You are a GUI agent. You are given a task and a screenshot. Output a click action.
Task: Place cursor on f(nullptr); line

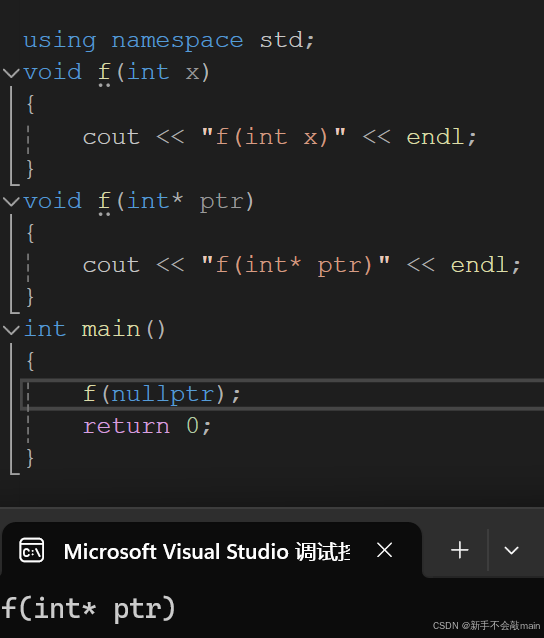coord(282,394)
